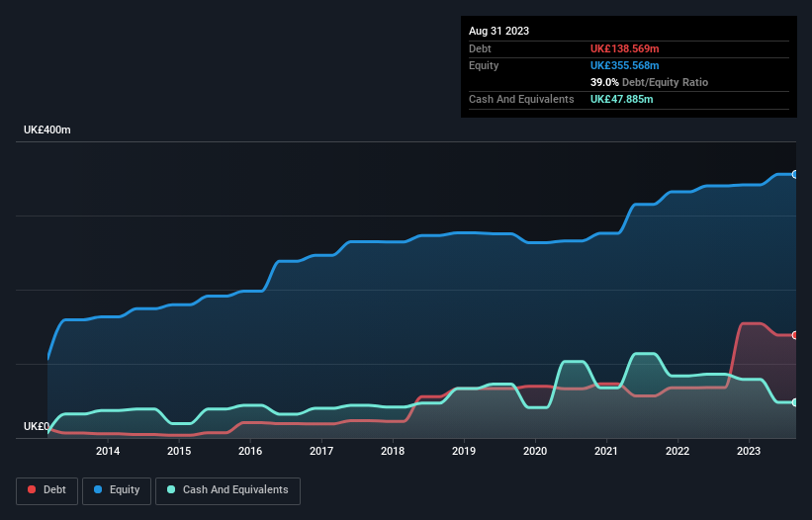Click the UK£47.885m cash value
Viewport: 812px width, 520px height.
(x=621, y=99)
